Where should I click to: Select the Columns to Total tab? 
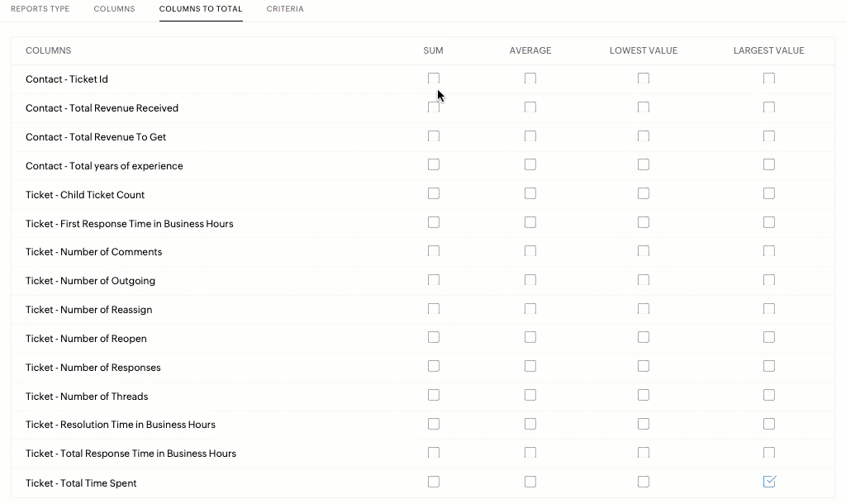click(201, 9)
